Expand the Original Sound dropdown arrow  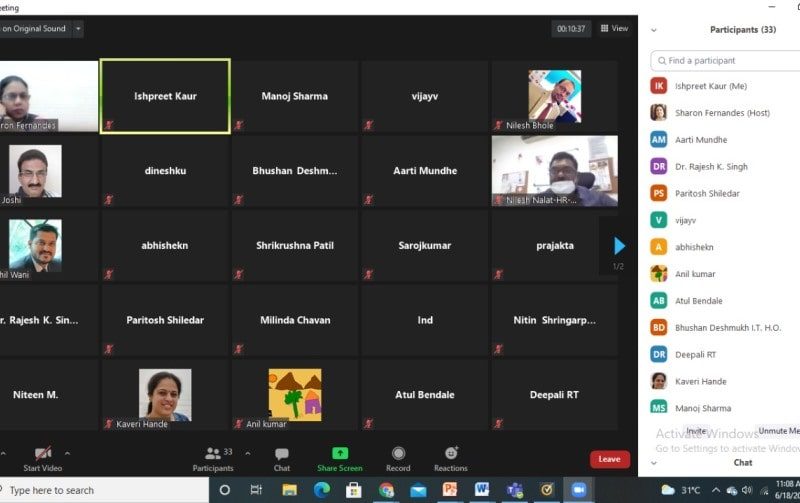pyautogui.click(x=78, y=29)
